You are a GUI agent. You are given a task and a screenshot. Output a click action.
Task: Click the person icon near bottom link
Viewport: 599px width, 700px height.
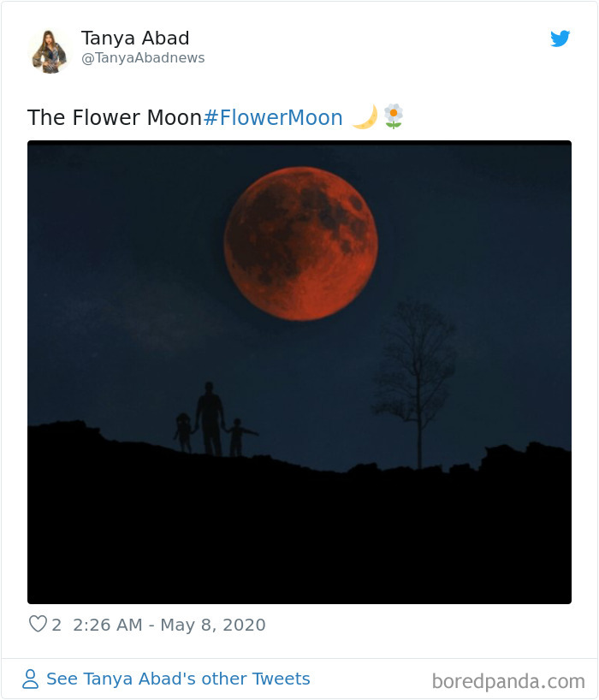click(x=30, y=678)
